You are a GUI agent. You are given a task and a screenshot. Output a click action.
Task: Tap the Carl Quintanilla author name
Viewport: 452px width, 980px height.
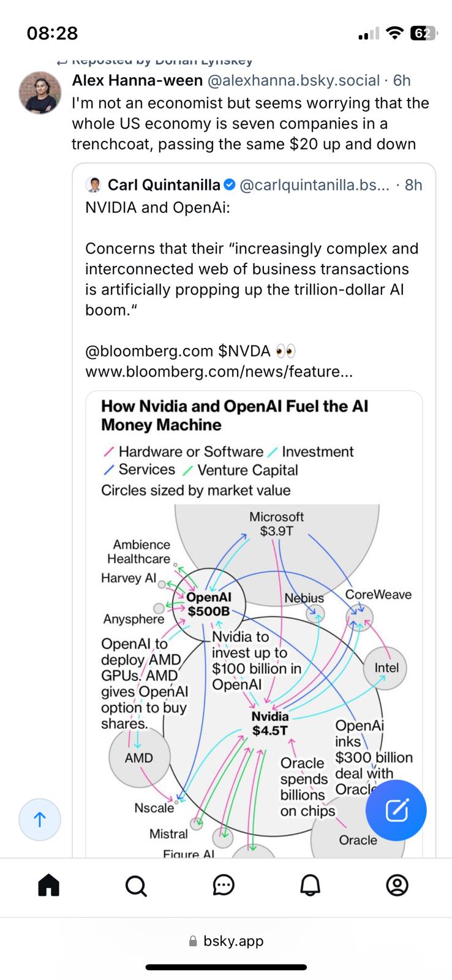(x=164, y=185)
